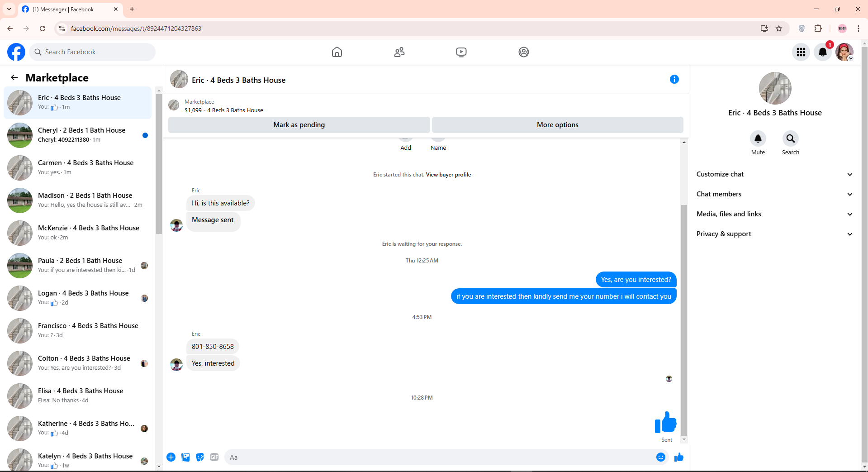Screen dimensions: 868x472
Task: Open the emoji picker in the composer
Action: 661,457
